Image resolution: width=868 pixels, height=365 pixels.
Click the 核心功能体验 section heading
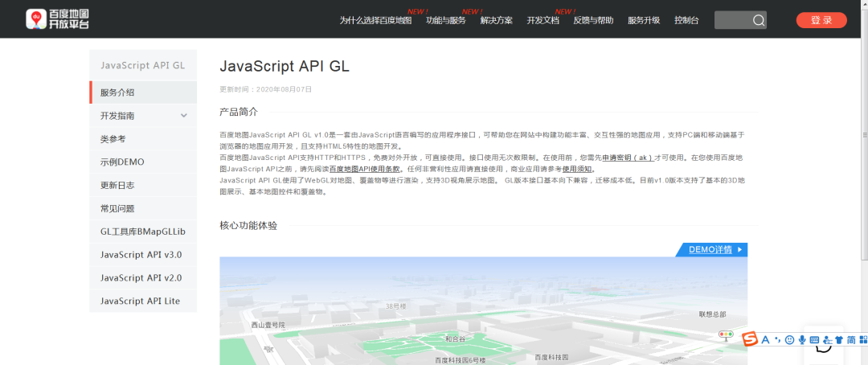pyautogui.click(x=248, y=225)
